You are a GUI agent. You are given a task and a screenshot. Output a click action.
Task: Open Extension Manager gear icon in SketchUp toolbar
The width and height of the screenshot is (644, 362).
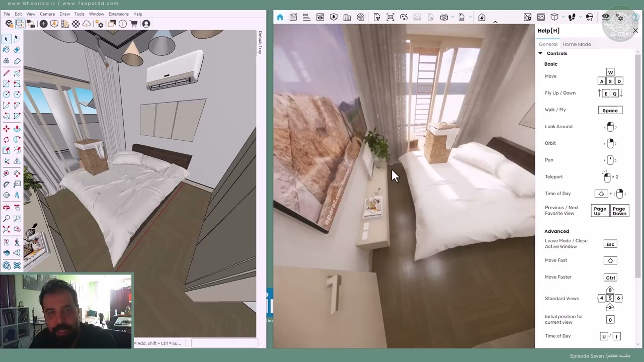(x=98, y=24)
